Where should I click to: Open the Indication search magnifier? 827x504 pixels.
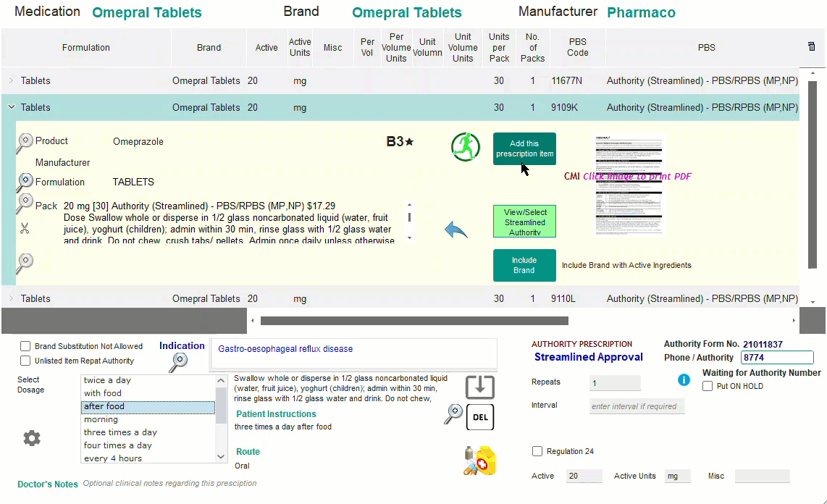178,362
